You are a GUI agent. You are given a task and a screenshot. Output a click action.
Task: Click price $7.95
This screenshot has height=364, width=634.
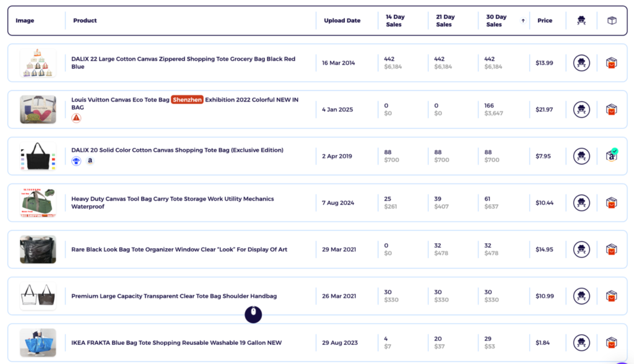pos(543,156)
